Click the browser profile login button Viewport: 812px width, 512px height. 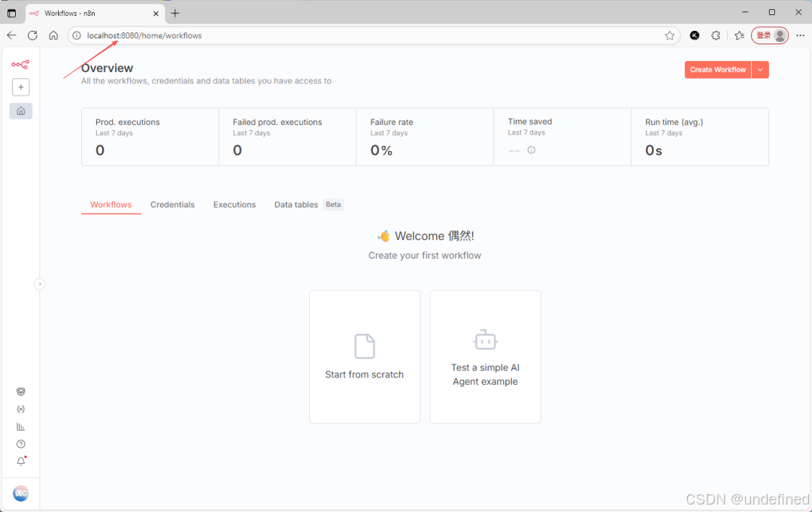click(x=770, y=35)
